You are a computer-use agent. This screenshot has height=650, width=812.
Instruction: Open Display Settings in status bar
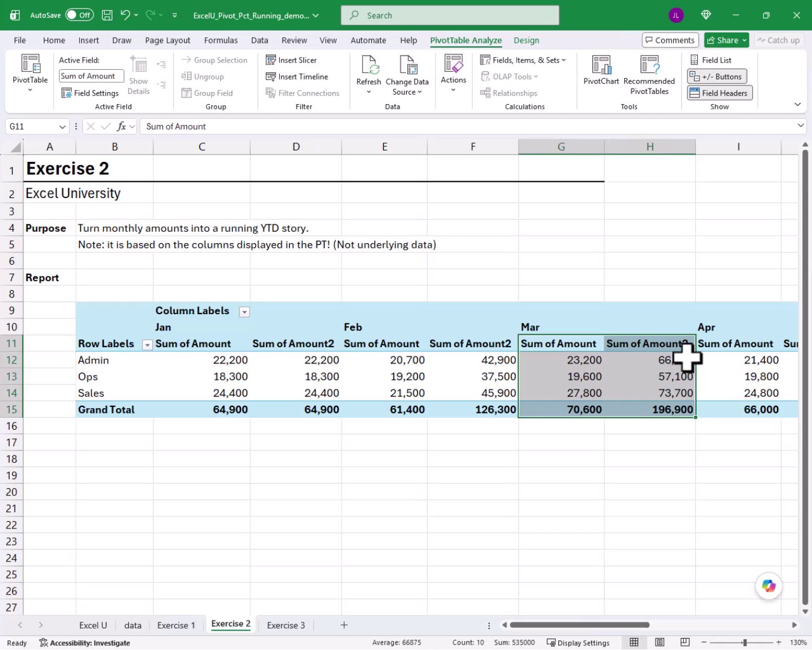coord(578,642)
